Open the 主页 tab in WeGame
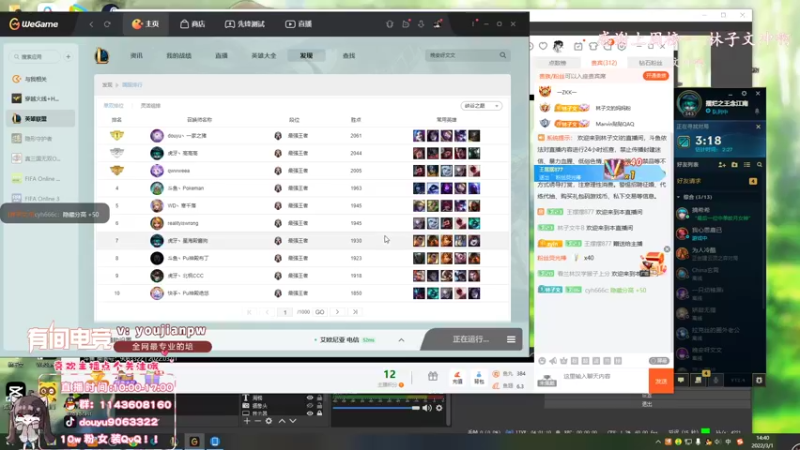Image resolution: width=800 pixels, height=450 pixels. (x=145, y=24)
